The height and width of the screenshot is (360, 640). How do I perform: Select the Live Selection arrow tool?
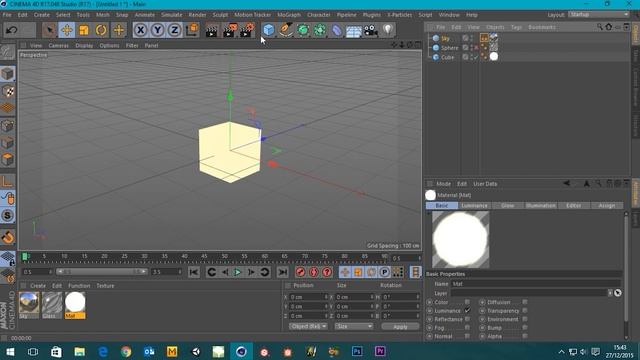(x=49, y=30)
